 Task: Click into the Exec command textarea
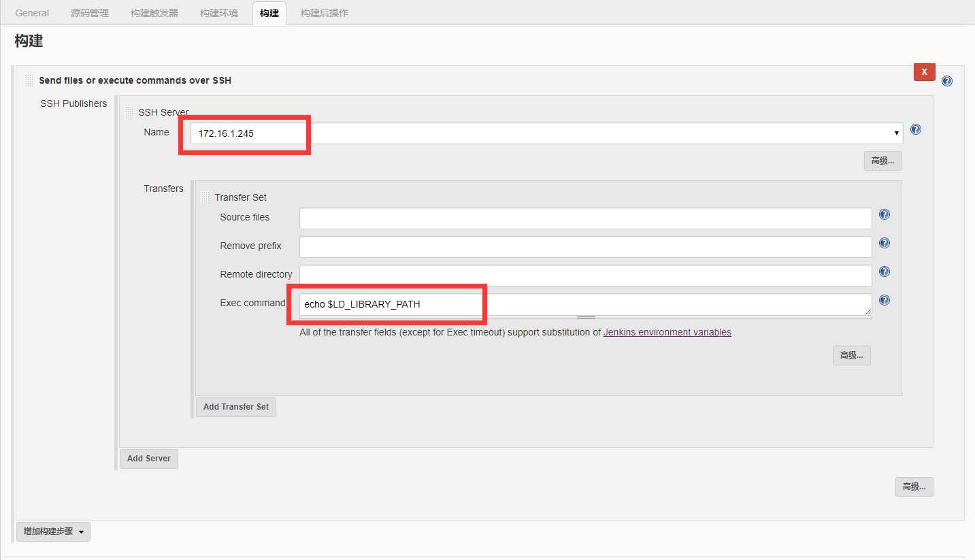pos(586,305)
